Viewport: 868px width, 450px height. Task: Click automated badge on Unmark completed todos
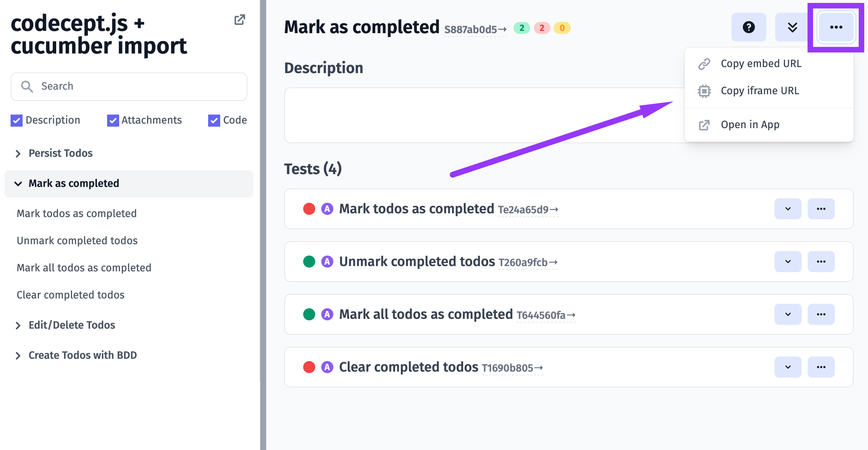click(x=327, y=262)
